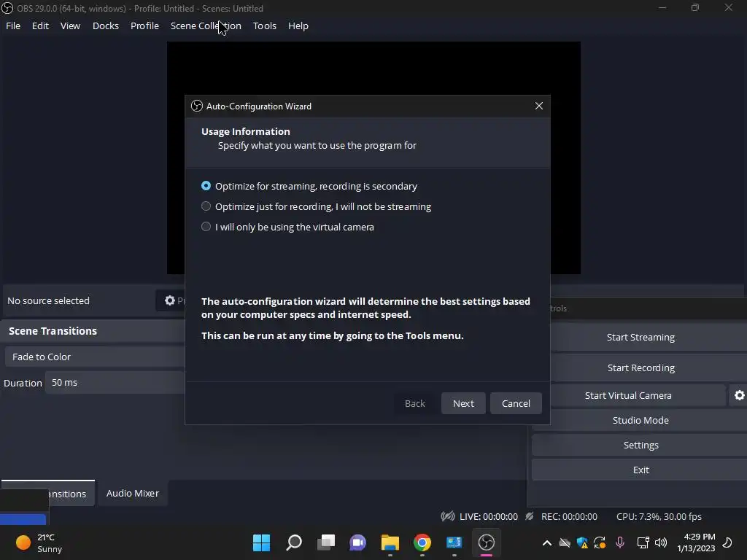This screenshot has height=560, width=747.
Task: Switch to the Audio Mixer tab
Action: point(133,494)
